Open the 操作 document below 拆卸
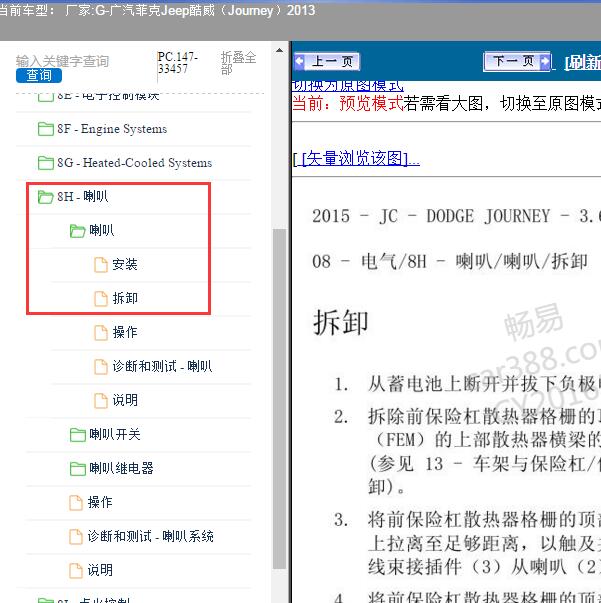 click(125, 332)
